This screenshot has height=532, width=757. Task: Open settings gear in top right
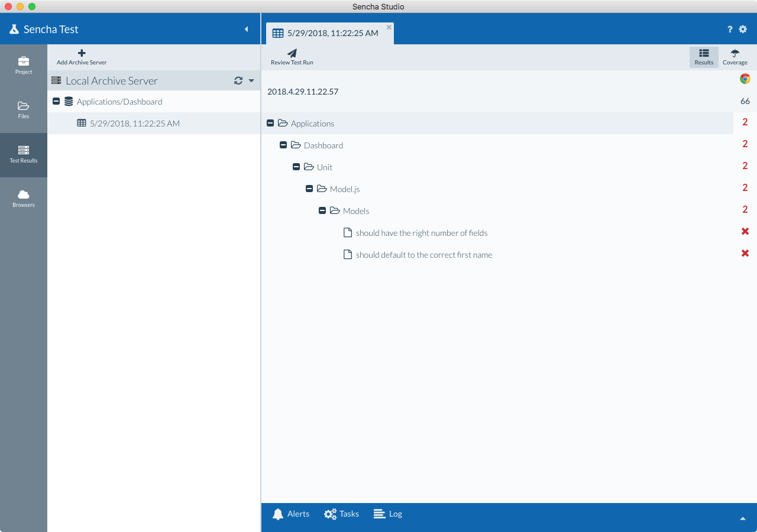click(743, 30)
